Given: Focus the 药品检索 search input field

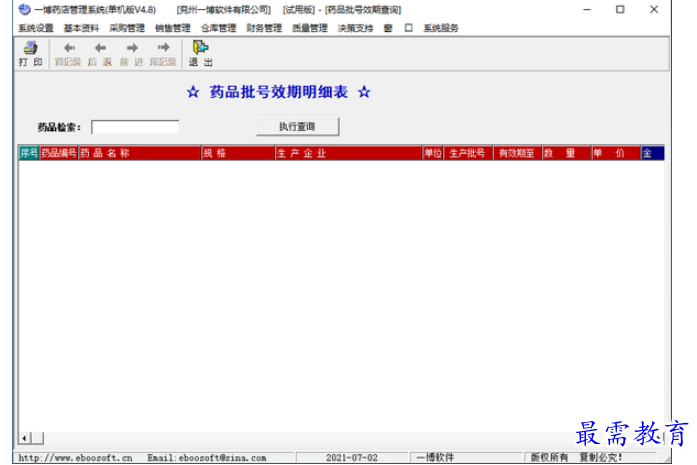Looking at the screenshot, I should point(135,127).
